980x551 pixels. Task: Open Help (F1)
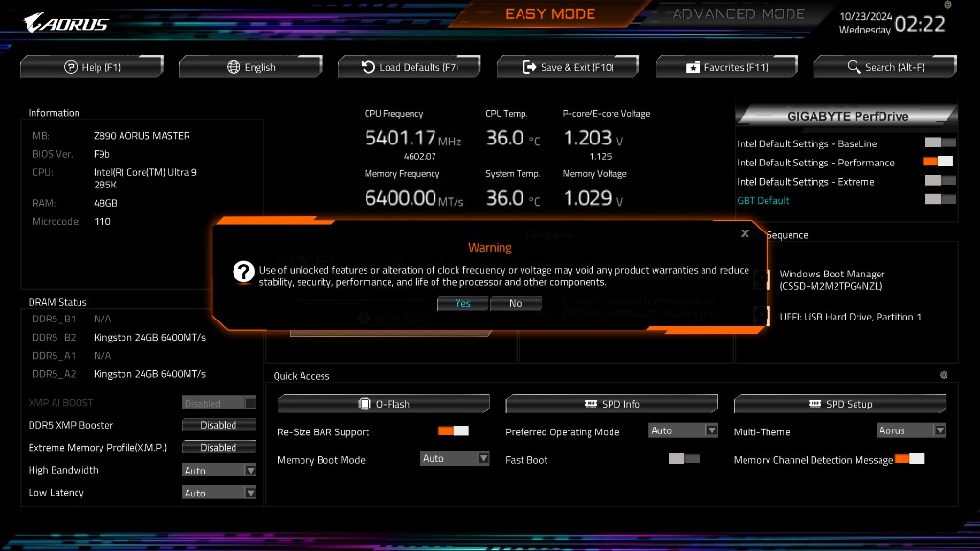[91, 67]
